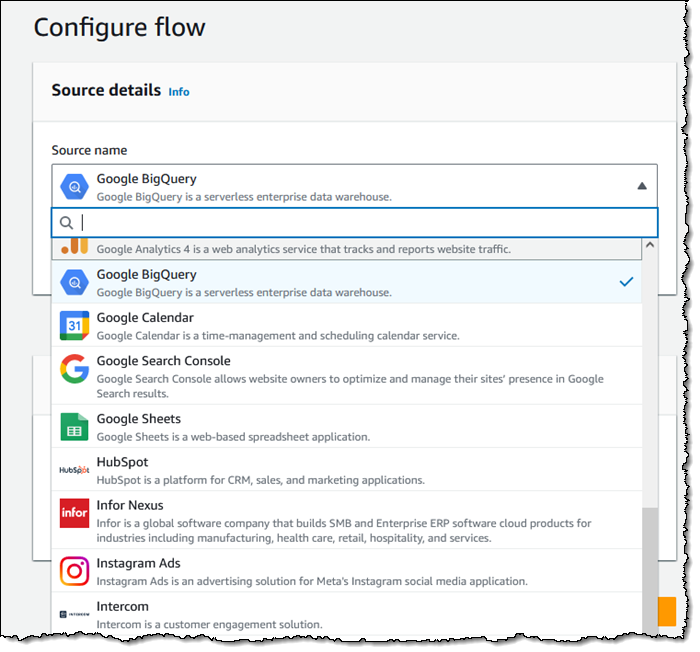700x652 pixels.
Task: Choose Instagram Ads source option
Action: tap(140, 564)
